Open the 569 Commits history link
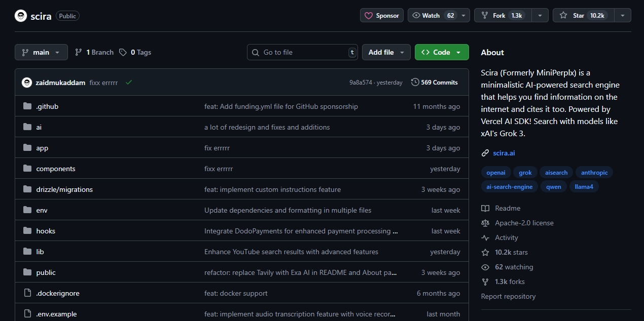Screen dimensions: 644x321 [435, 83]
